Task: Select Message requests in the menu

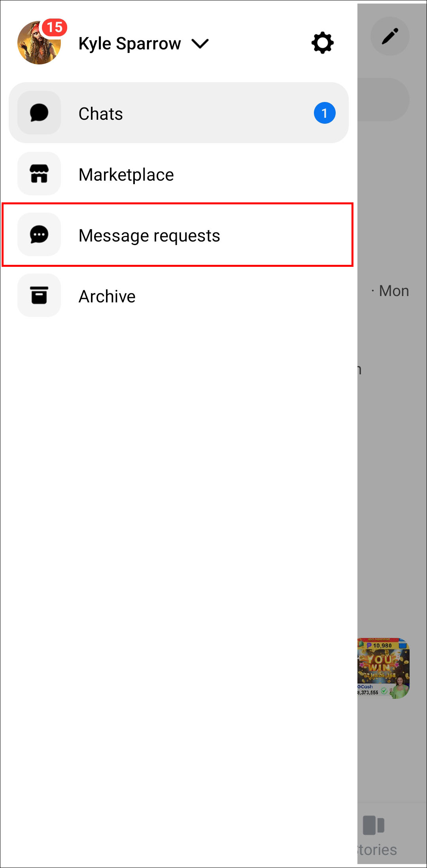Action: pos(178,235)
